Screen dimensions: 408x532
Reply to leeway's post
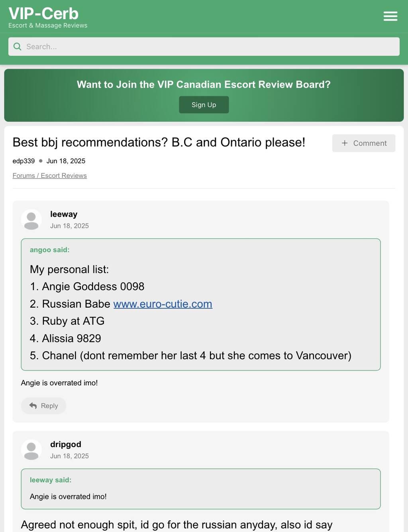click(44, 406)
